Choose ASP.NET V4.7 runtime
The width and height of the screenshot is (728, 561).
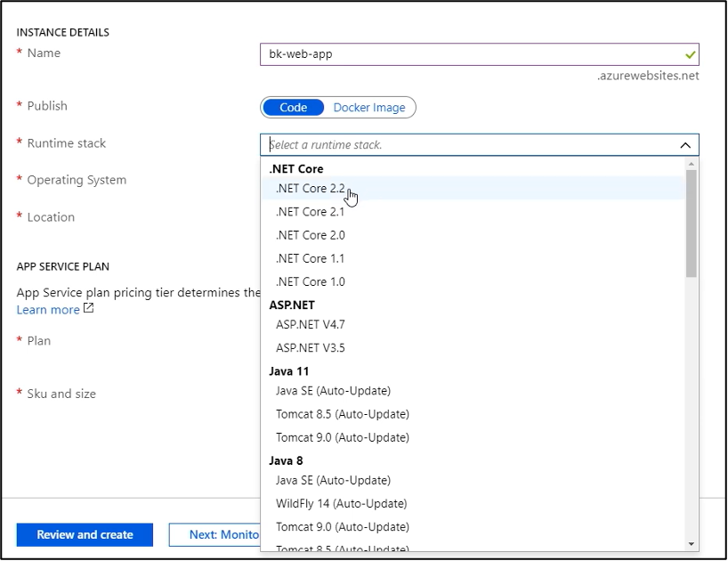[310, 324]
